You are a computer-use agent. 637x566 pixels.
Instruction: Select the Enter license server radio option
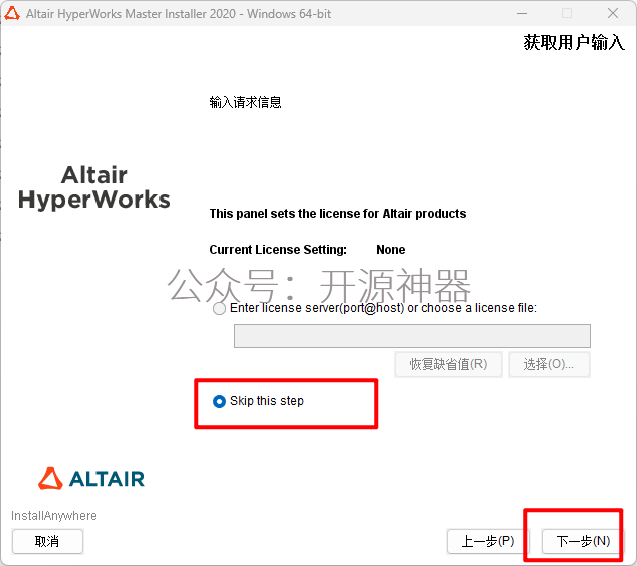[219, 309]
